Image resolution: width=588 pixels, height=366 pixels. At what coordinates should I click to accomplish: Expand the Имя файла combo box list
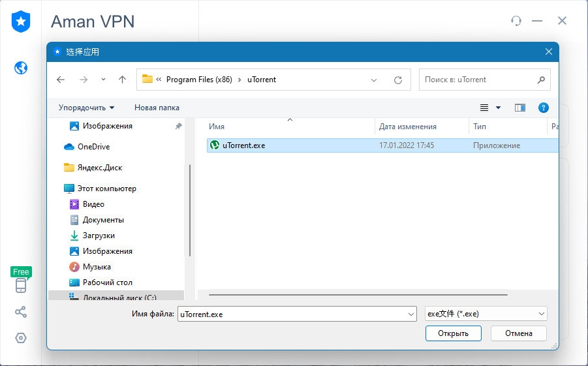(411, 314)
